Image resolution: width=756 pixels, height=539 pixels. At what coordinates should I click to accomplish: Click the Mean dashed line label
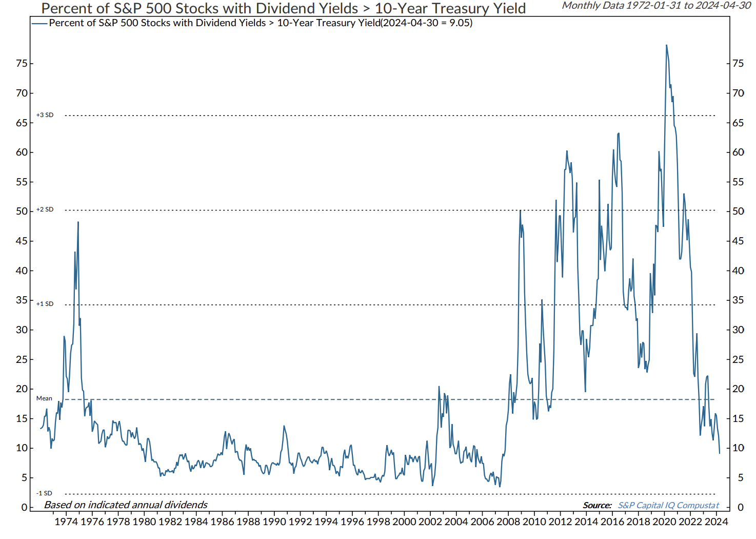44,398
